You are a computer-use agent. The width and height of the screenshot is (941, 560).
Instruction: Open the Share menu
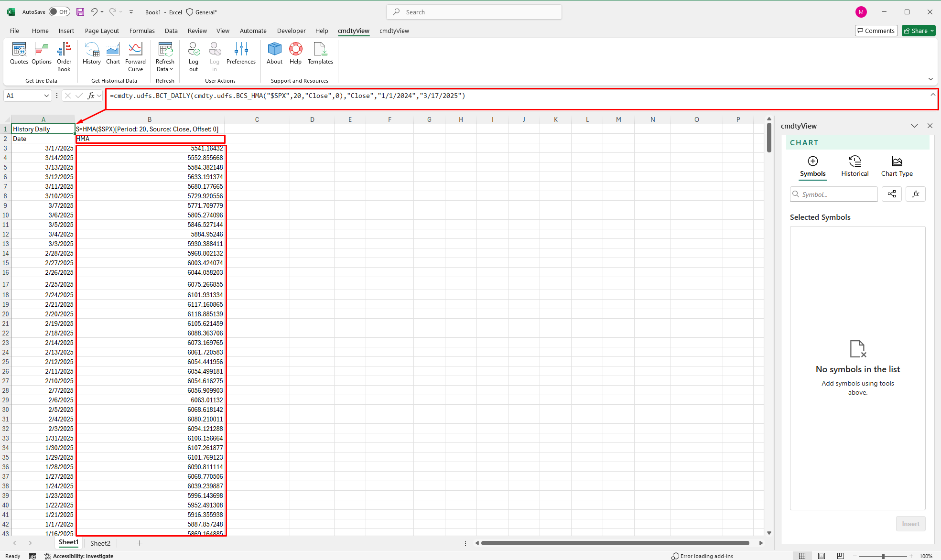click(x=919, y=31)
